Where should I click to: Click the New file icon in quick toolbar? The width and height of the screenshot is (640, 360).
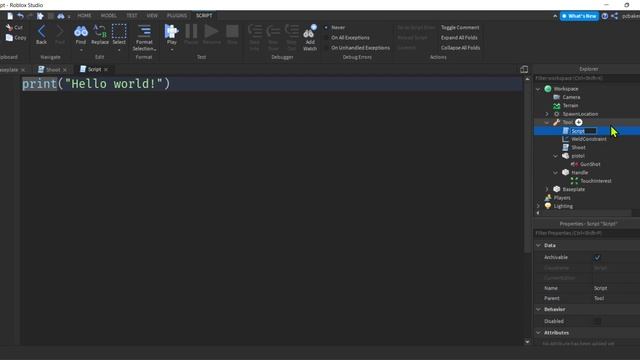click(10, 16)
